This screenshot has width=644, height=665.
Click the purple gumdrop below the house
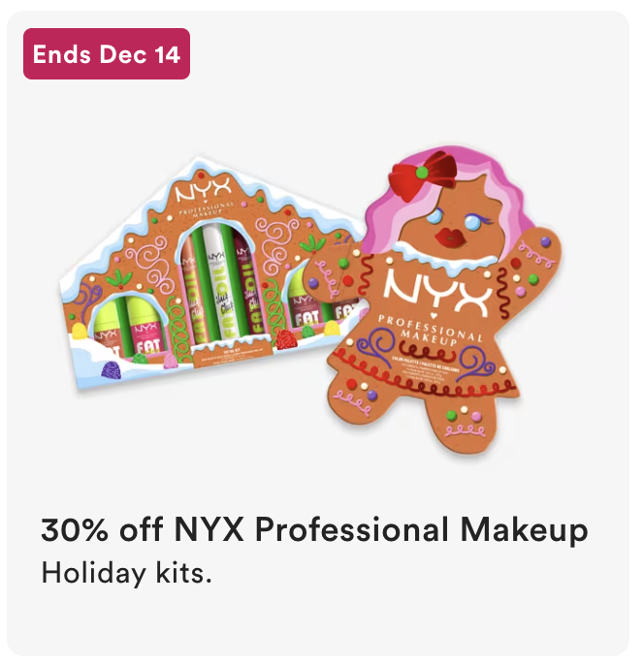tap(112, 369)
